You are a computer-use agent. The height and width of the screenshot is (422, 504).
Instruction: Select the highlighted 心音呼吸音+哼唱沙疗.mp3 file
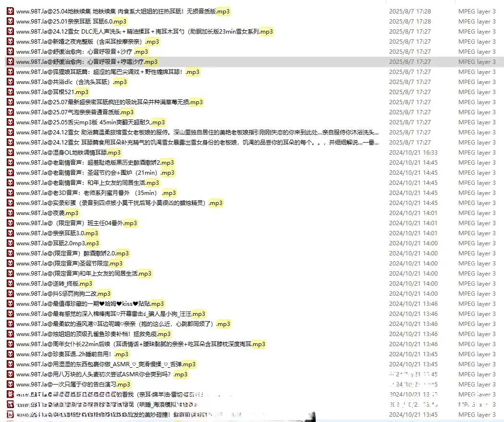coord(86,62)
